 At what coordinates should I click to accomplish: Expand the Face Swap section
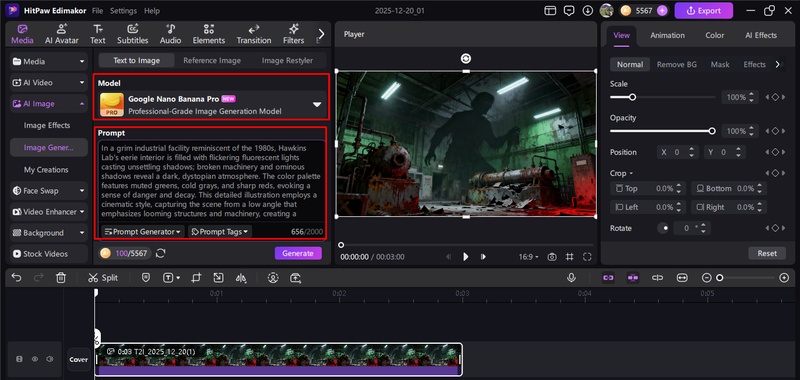tap(49, 191)
